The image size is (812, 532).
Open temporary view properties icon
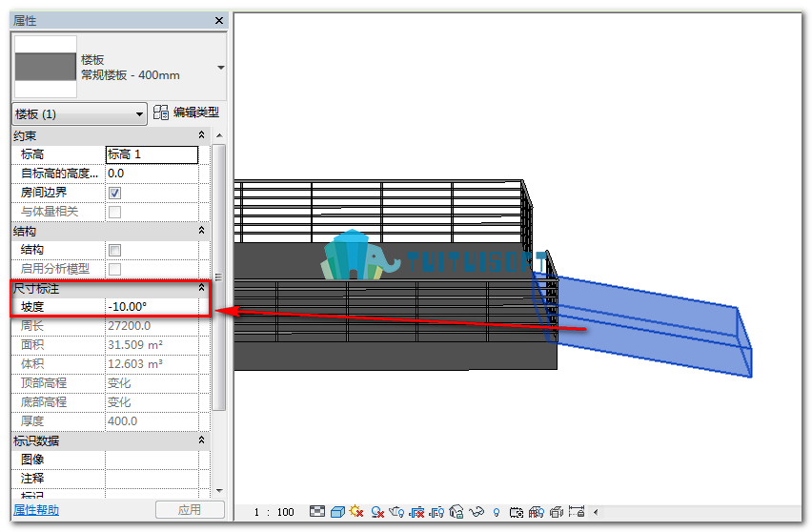(517, 512)
